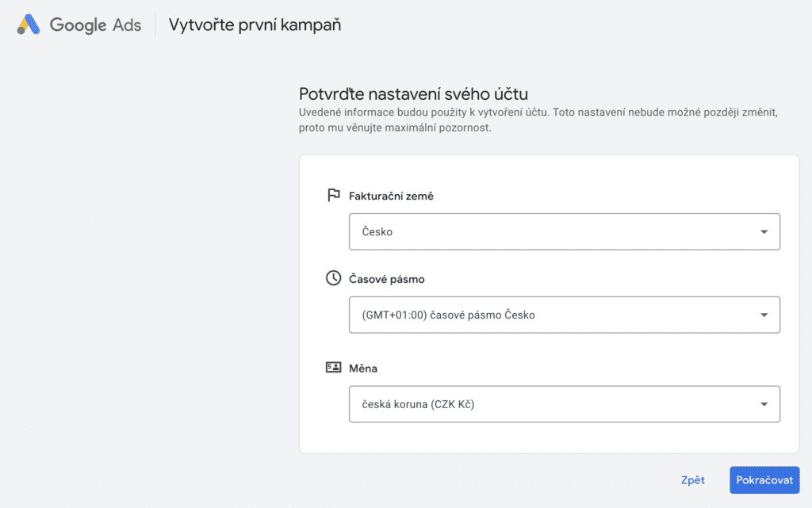
Task: Click the clock icon beside Časové pásmo
Action: (x=333, y=278)
